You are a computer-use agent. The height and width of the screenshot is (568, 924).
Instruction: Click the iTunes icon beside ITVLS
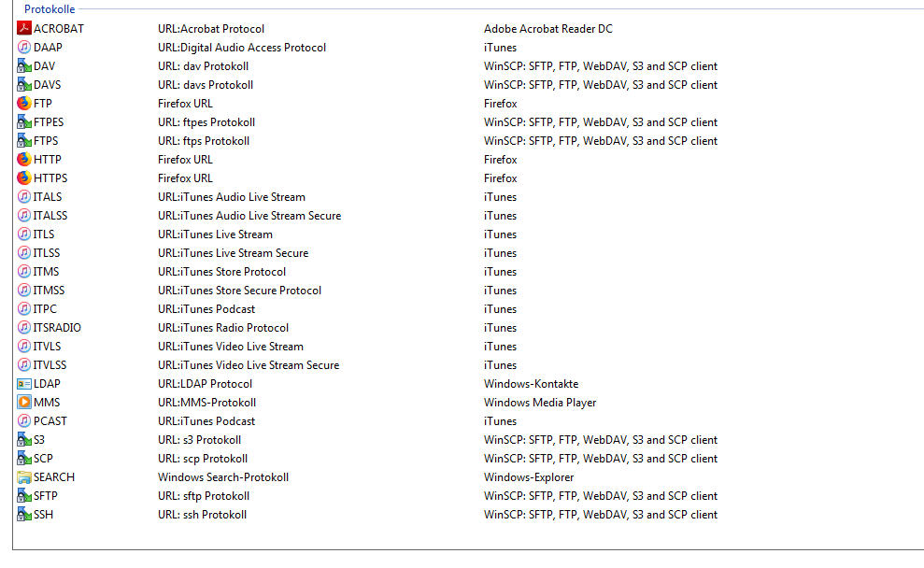24,347
